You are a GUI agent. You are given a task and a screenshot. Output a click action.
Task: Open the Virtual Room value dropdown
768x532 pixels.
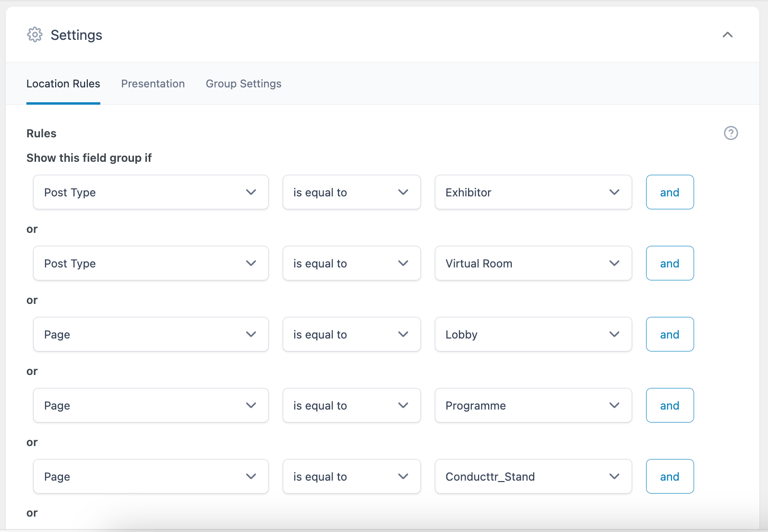click(x=533, y=263)
